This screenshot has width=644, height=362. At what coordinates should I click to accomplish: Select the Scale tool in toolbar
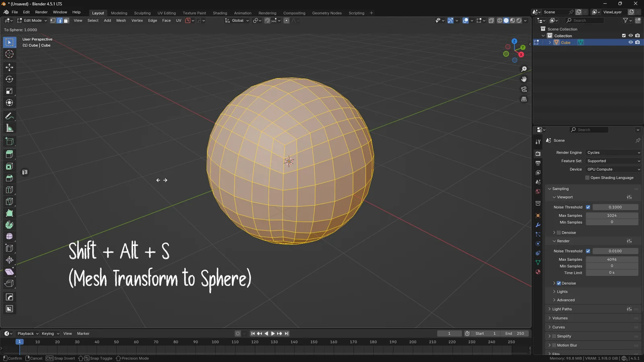(x=9, y=91)
